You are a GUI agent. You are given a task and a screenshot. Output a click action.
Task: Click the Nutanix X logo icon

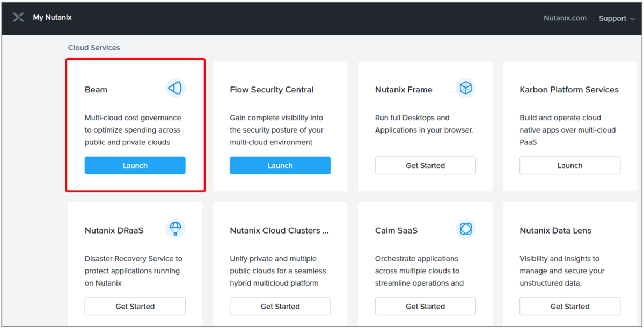pos(18,18)
